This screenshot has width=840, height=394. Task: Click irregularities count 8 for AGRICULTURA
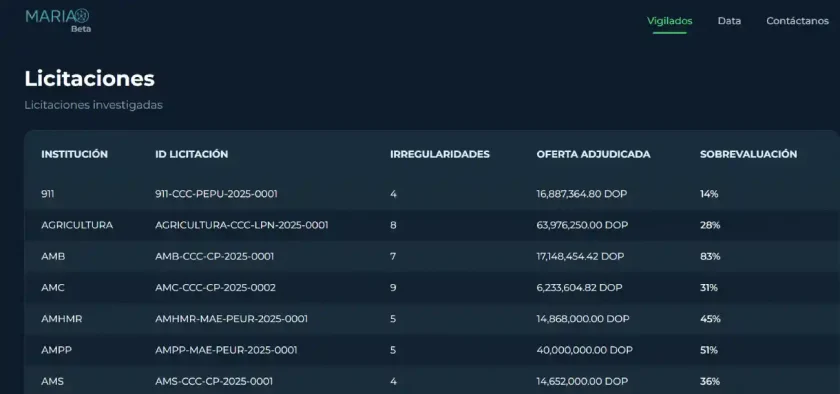point(393,225)
